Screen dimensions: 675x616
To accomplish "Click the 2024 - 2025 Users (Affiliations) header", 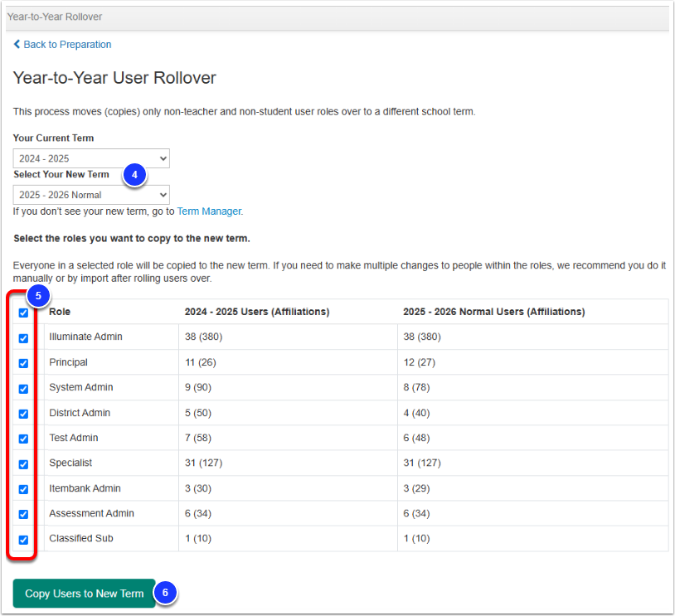I will click(257, 312).
